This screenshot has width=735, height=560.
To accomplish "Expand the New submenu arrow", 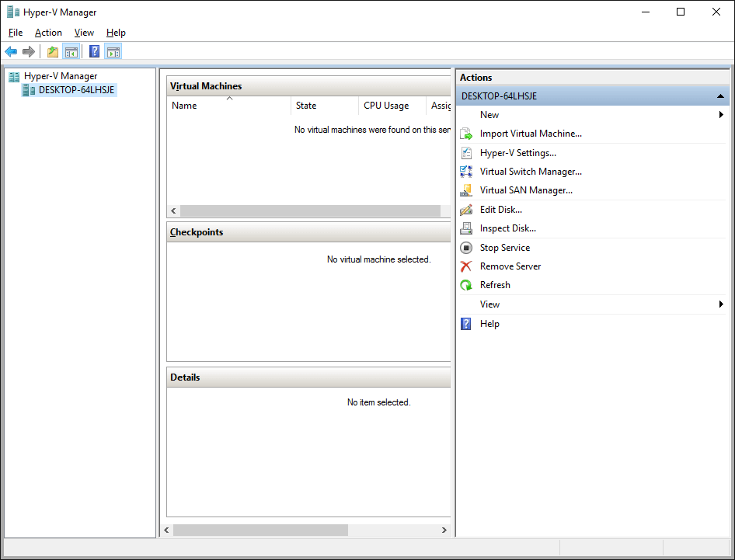I will coord(721,115).
